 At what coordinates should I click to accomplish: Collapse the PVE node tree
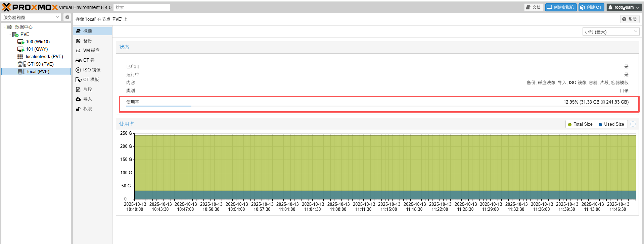[10, 35]
